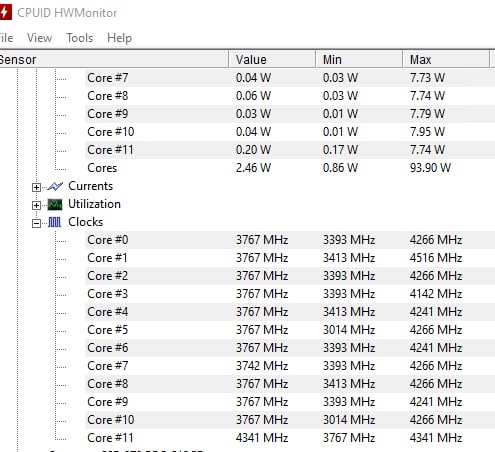
Task: Open the Help menu
Action: pyautogui.click(x=119, y=38)
